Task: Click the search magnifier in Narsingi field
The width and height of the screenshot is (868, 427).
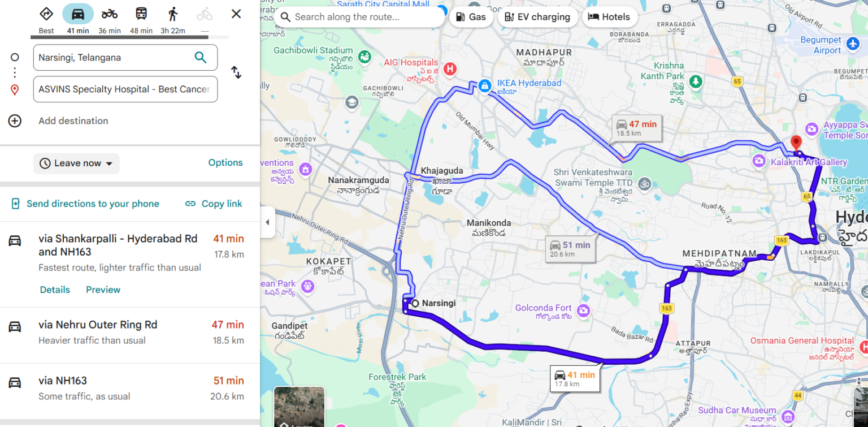Action: click(x=201, y=57)
